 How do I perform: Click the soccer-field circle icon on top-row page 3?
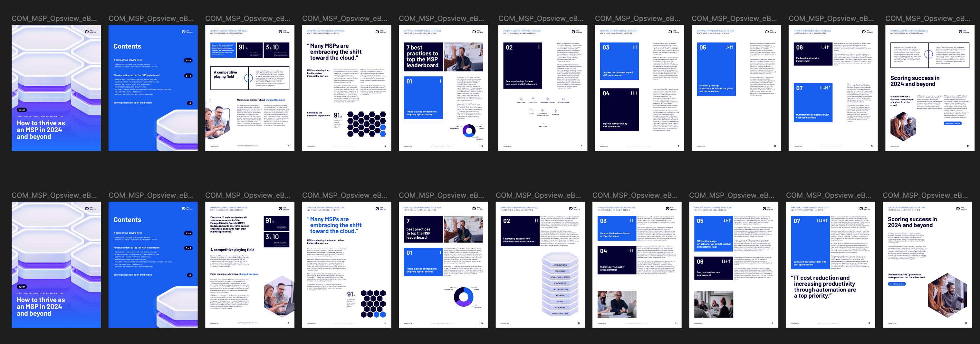tap(248, 78)
